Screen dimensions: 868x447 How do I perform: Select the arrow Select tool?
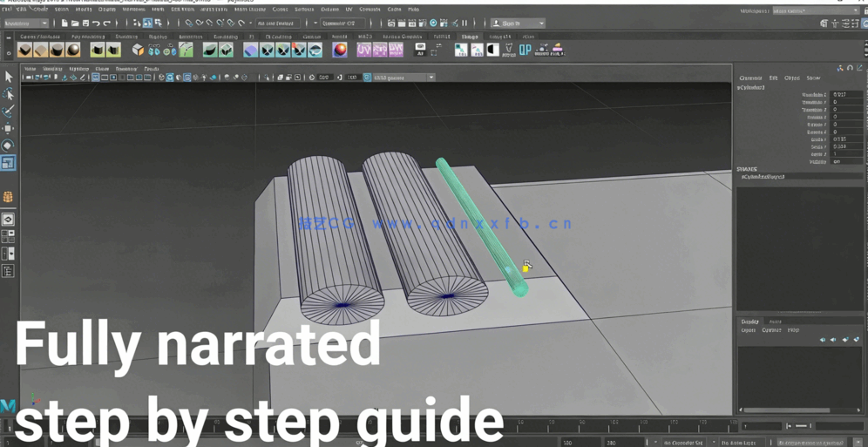(8, 78)
